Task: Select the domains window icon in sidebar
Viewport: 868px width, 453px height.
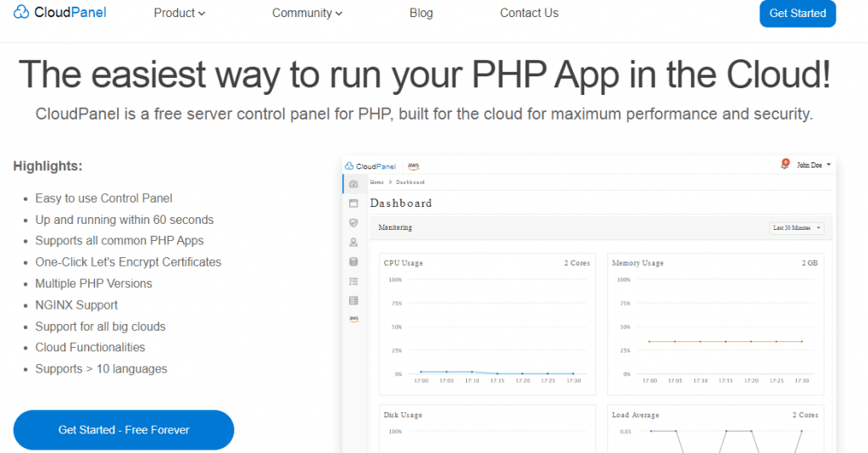Action: 353,203
